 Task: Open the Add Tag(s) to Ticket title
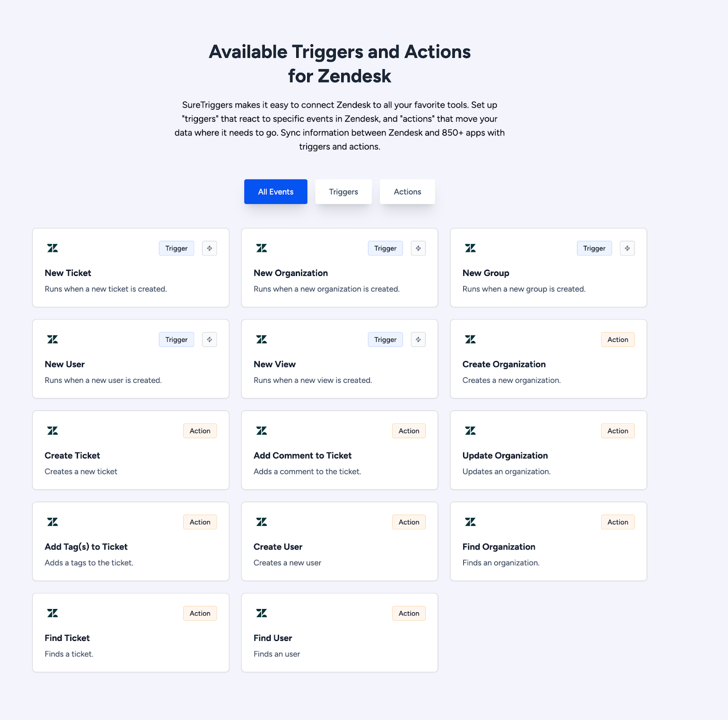click(x=86, y=547)
